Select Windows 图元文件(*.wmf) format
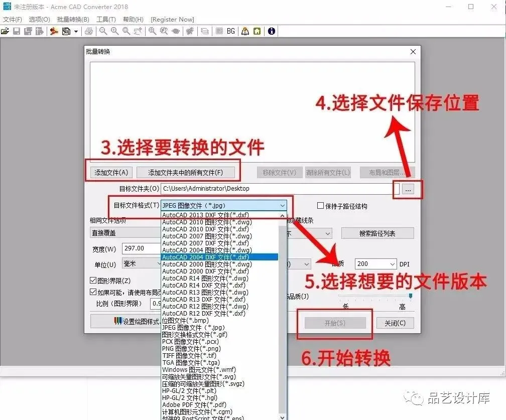The image size is (506, 420). point(219,369)
